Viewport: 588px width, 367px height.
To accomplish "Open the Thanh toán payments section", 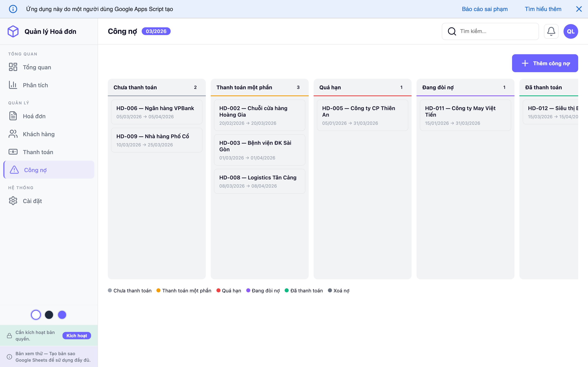I will (x=13, y=152).
